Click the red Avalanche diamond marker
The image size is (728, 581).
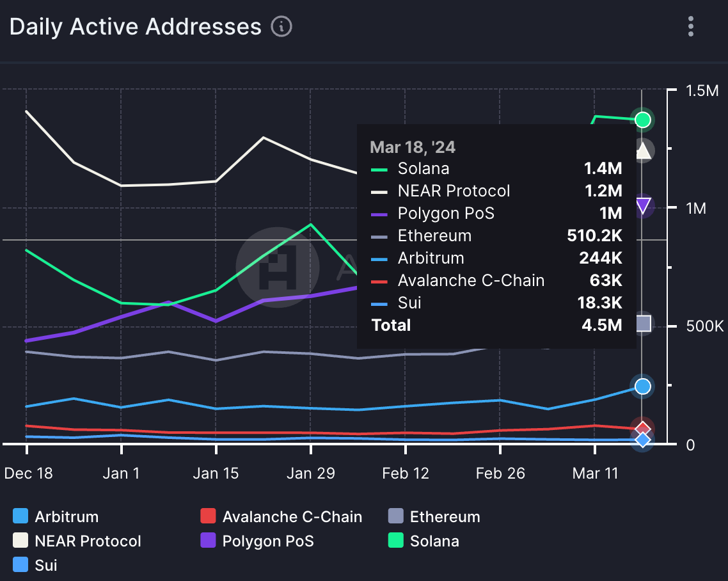(642, 429)
